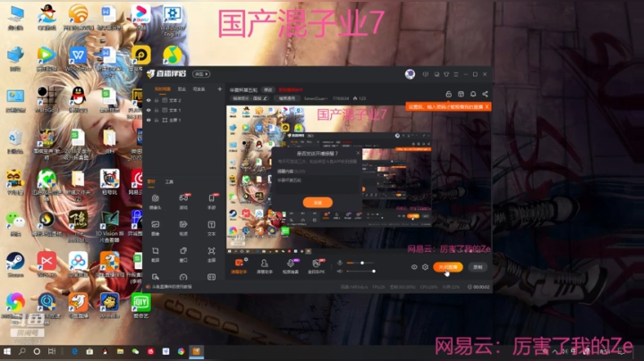
Task: Open taskbar search magnifier
Action: (x=22, y=351)
